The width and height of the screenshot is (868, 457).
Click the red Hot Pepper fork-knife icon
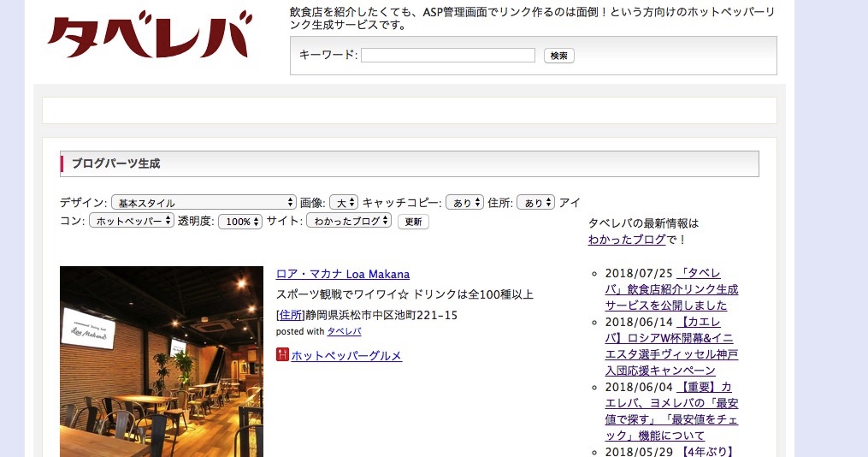[282, 354]
